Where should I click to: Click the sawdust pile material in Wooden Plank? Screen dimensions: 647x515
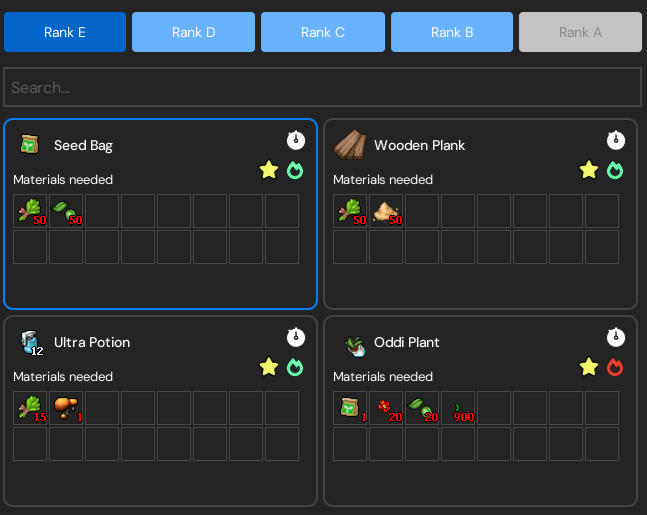tap(386, 211)
